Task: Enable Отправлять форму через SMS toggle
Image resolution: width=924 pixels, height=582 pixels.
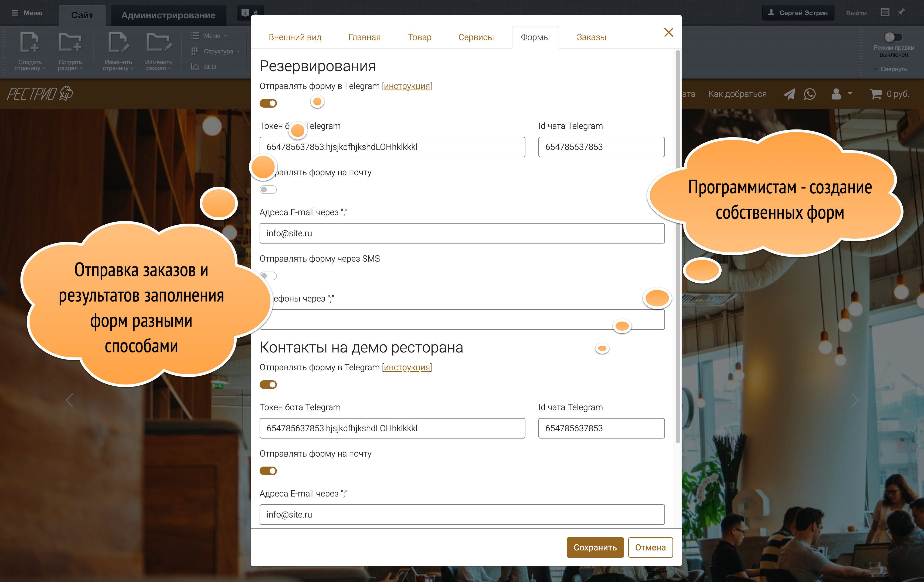Action: [x=268, y=275]
